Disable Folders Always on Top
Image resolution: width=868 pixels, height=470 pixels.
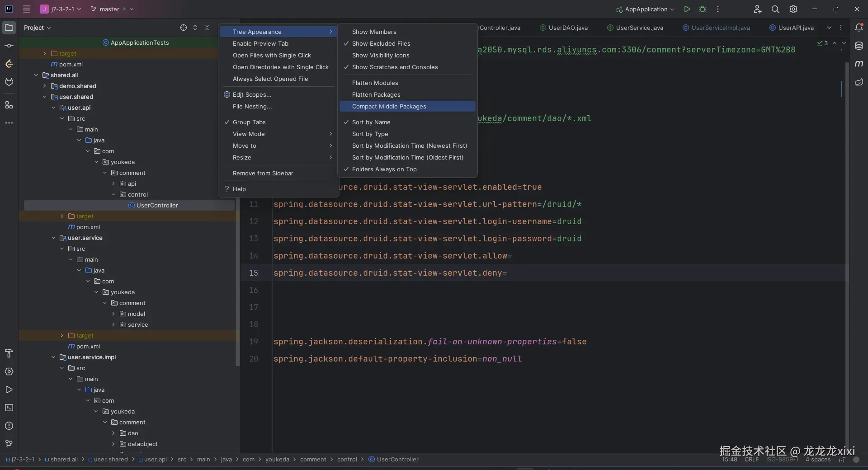384,169
